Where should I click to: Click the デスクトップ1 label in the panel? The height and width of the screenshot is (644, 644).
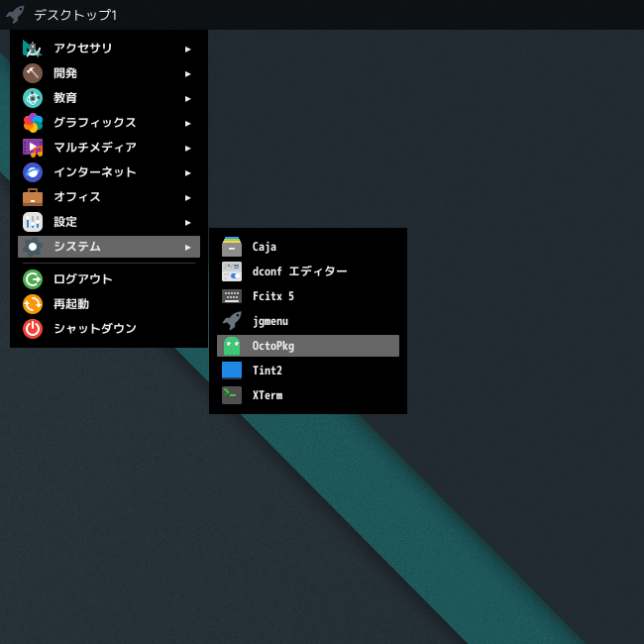[75, 15]
